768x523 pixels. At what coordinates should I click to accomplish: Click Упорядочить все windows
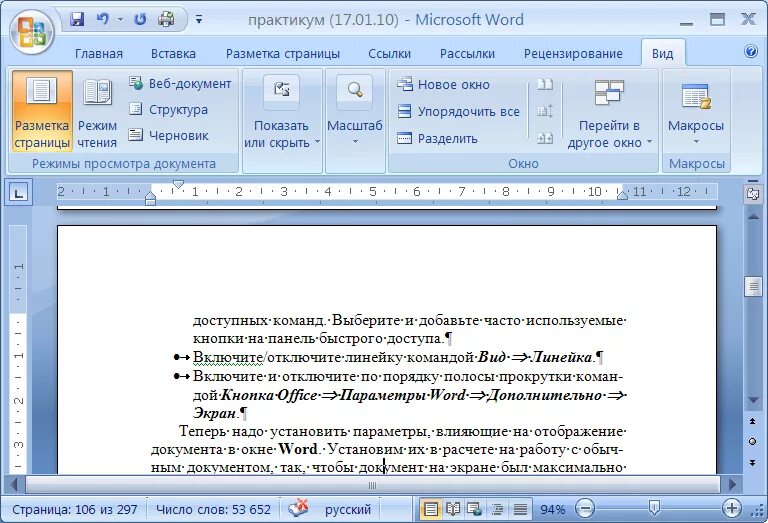click(x=458, y=112)
